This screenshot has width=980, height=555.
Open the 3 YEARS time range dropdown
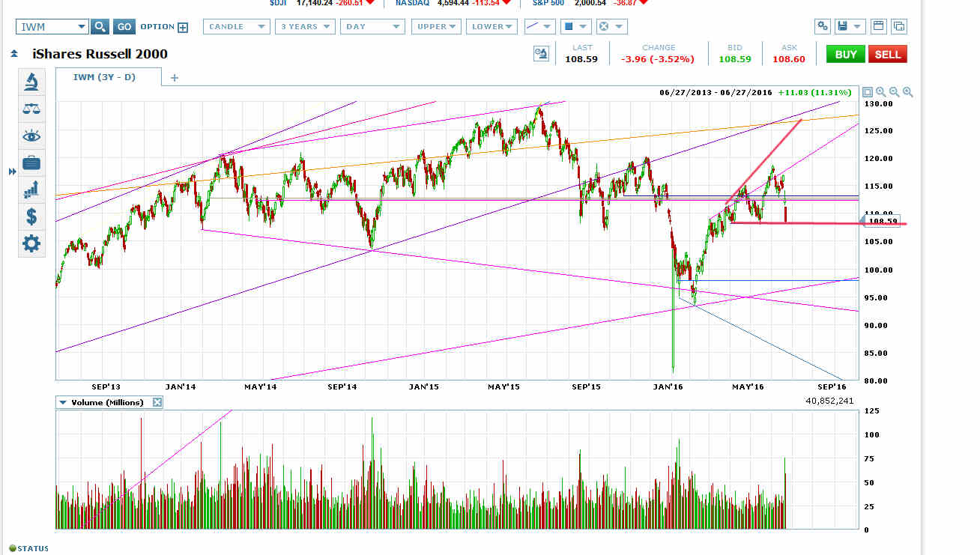pos(305,26)
